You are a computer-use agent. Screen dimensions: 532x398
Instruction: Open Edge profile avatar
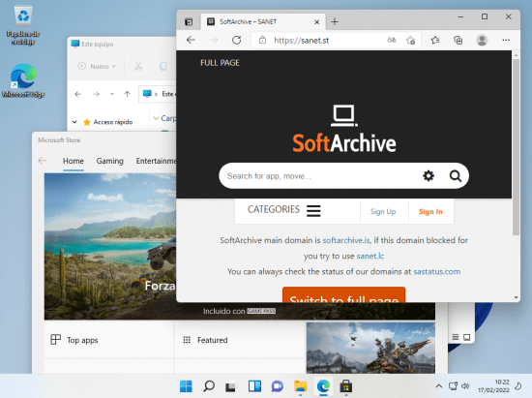[x=482, y=40]
